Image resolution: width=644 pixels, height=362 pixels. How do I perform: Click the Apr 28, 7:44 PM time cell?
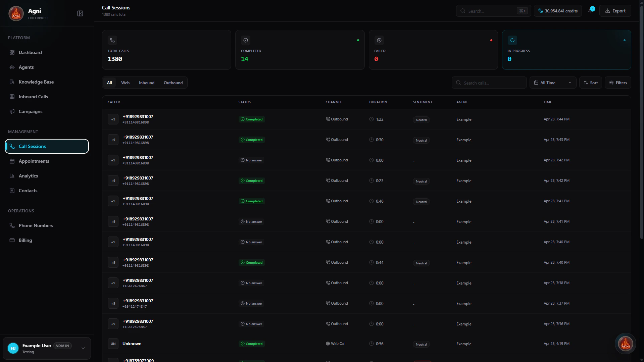coord(556,119)
